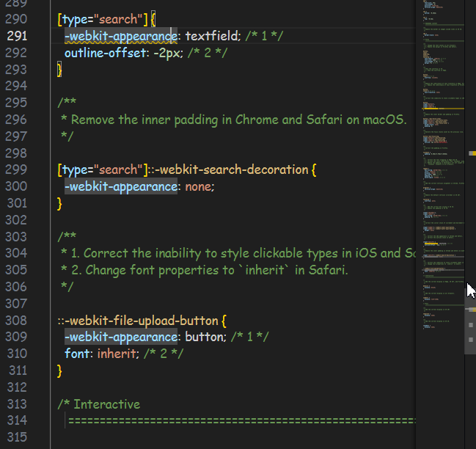Click the "search" string on line 290
Image resolution: width=476 pixels, height=449 pixels.
(x=118, y=19)
